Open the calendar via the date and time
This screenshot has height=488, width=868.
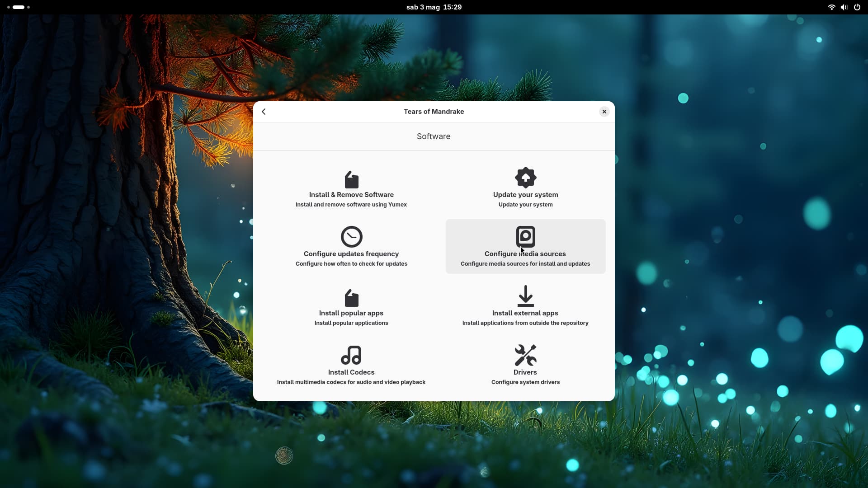pos(434,7)
